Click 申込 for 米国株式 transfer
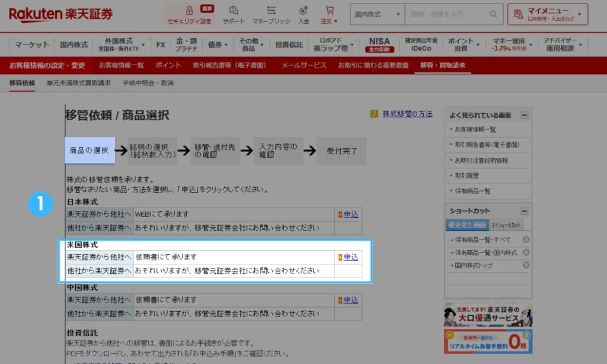The height and width of the screenshot is (364, 607). (x=350, y=257)
